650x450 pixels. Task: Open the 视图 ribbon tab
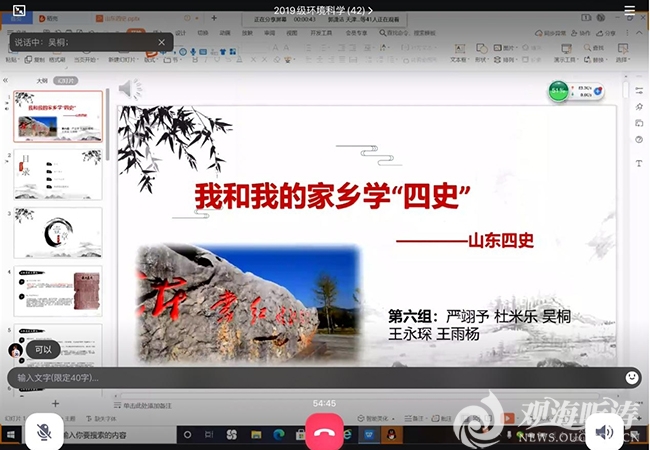[x=292, y=33]
